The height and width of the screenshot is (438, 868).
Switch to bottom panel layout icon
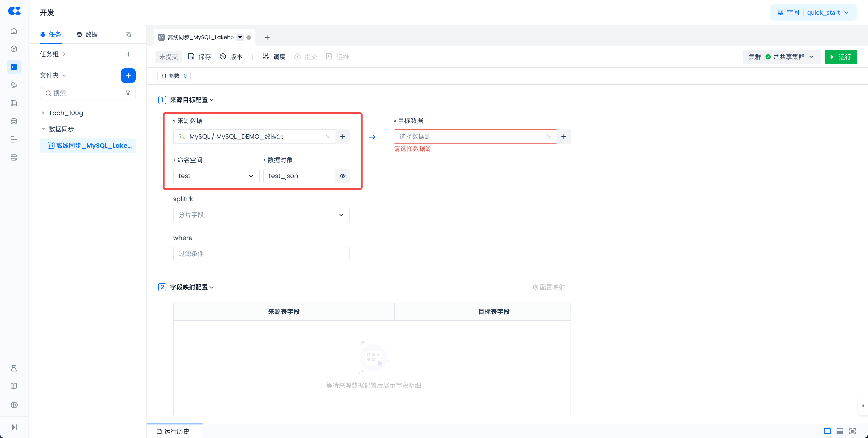840,431
